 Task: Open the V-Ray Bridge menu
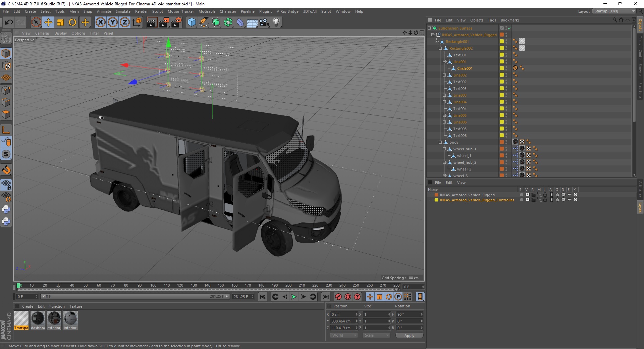(287, 11)
